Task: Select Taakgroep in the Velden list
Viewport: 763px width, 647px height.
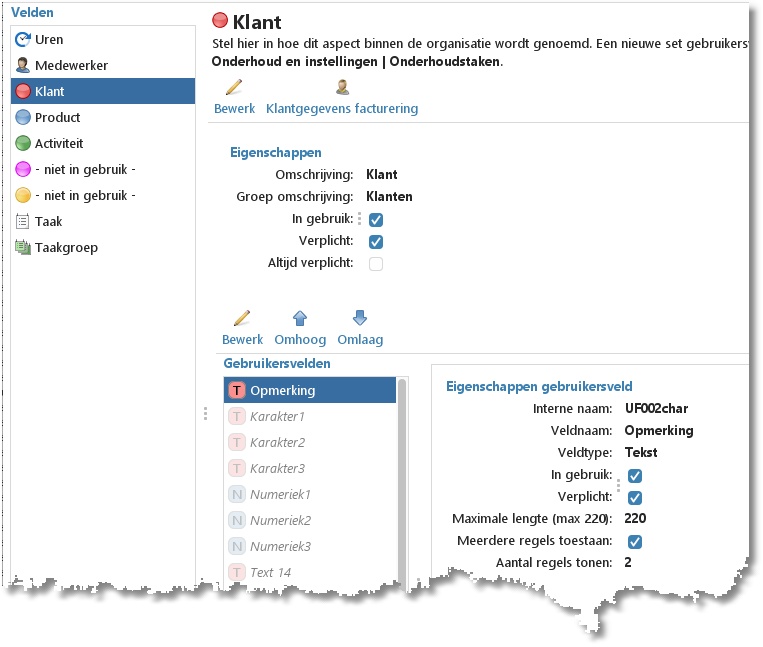Action: [x=103, y=247]
